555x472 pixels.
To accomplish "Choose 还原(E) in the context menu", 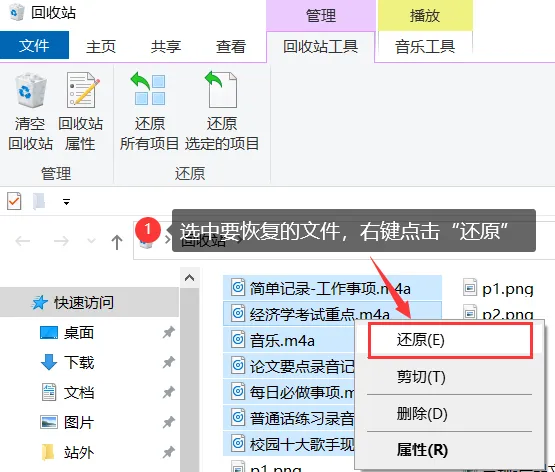I will [450, 340].
